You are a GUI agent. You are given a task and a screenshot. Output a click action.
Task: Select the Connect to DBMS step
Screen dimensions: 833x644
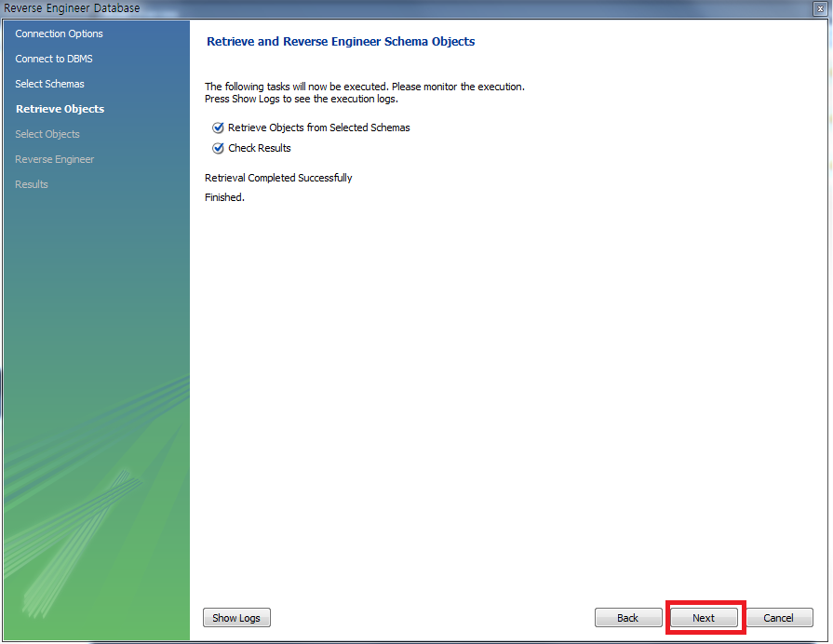[54, 59]
